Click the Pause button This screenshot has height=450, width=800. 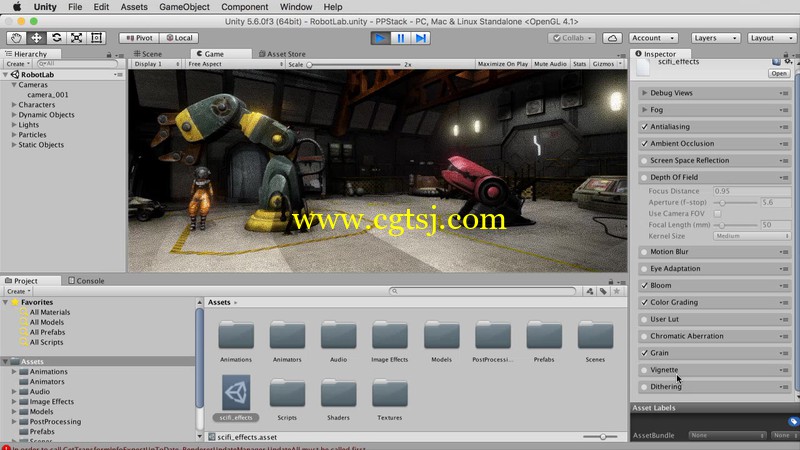(x=401, y=38)
